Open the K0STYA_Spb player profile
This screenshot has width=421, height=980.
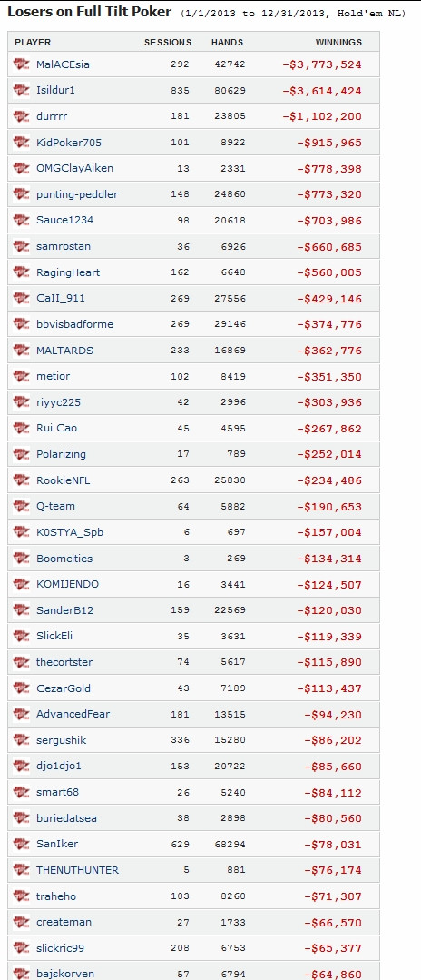click(70, 532)
